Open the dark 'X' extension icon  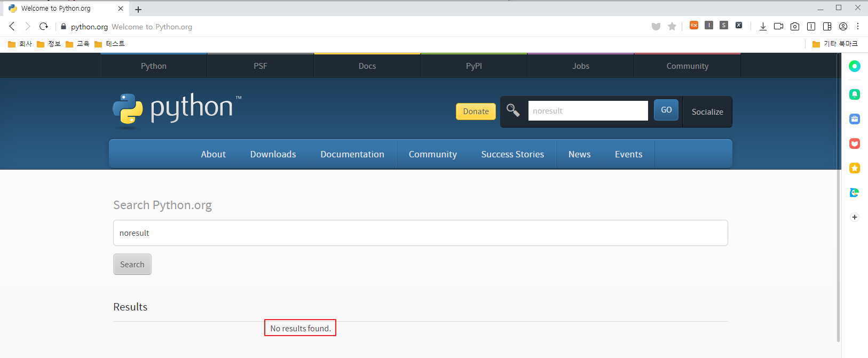click(739, 25)
